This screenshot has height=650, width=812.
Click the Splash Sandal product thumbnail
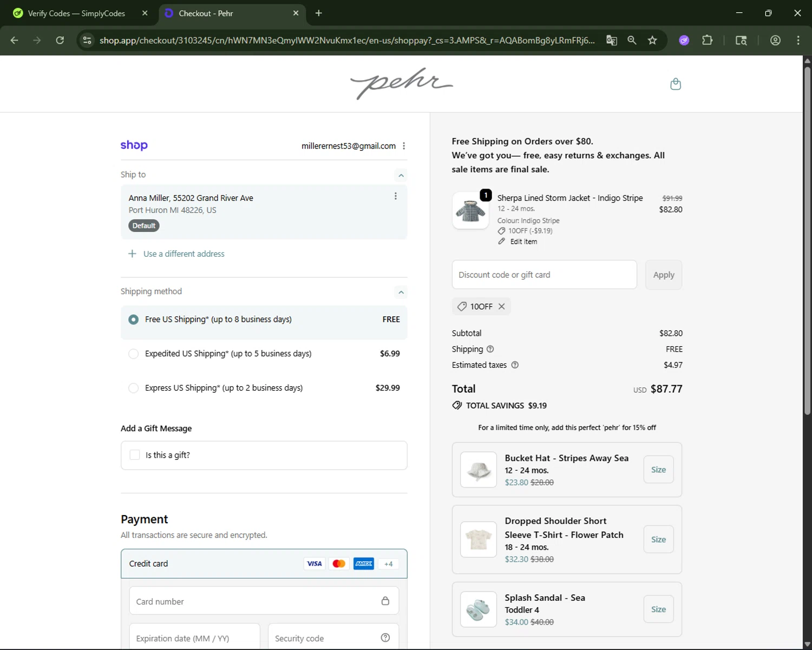pos(479,609)
